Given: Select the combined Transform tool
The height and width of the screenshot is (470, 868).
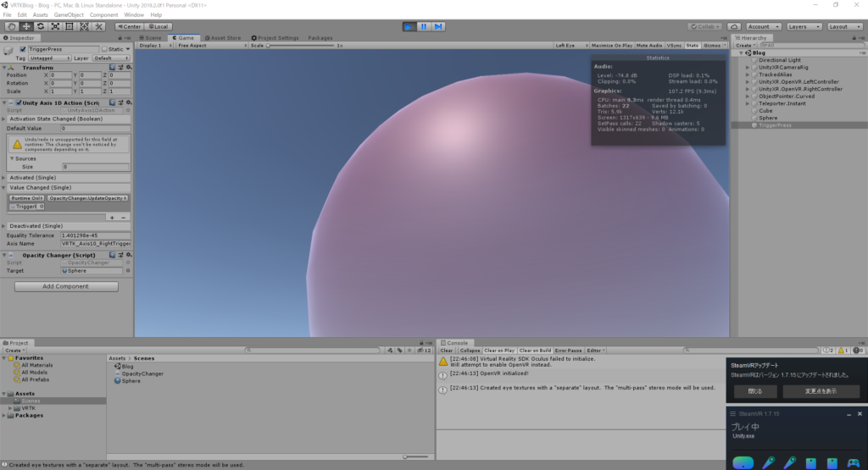Looking at the screenshot, I should pos(84,26).
